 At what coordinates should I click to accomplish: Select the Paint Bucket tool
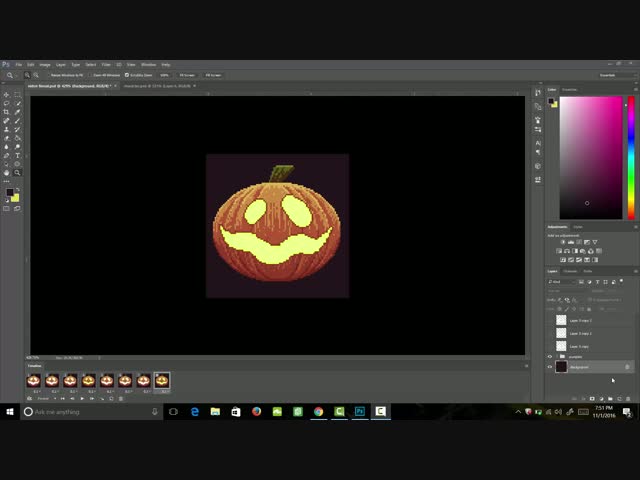point(18,138)
